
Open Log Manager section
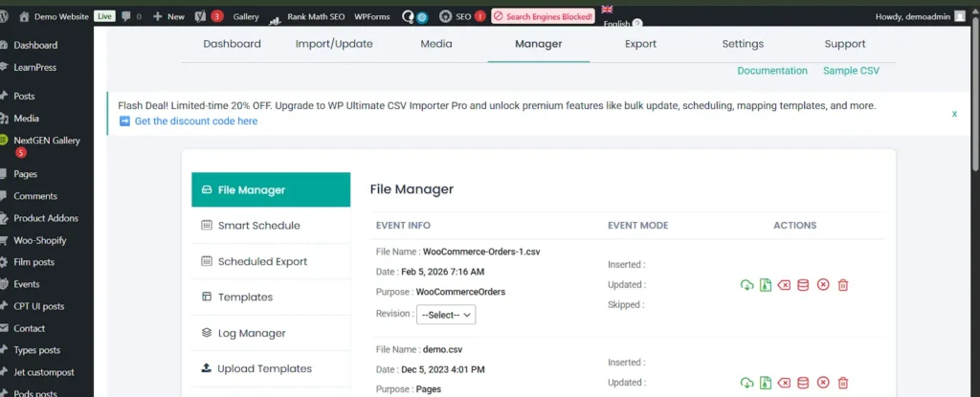tap(271, 333)
